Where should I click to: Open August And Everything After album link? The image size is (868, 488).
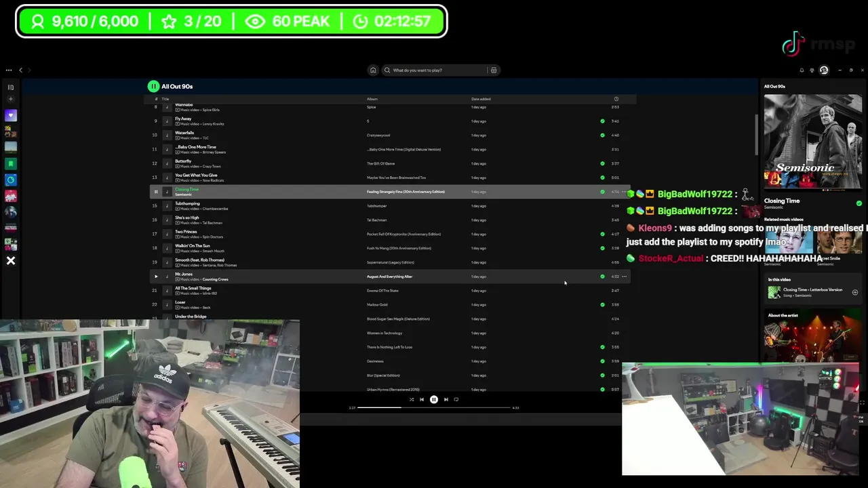[389, 277]
